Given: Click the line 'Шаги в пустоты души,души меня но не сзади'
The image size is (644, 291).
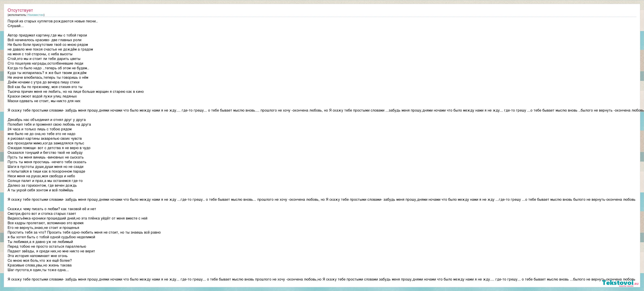Looking at the screenshot, I should point(46,167).
